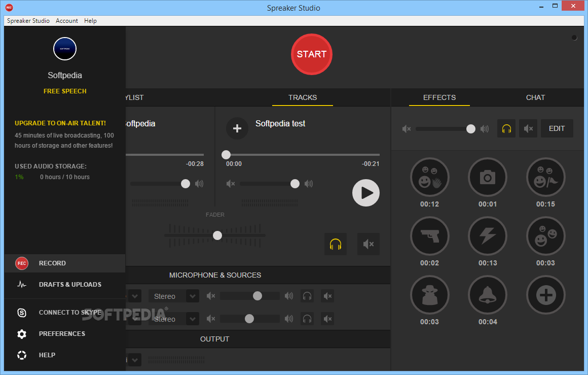This screenshot has width=588, height=375.
Task: Click Softpedia profile avatar
Action: coord(65,49)
